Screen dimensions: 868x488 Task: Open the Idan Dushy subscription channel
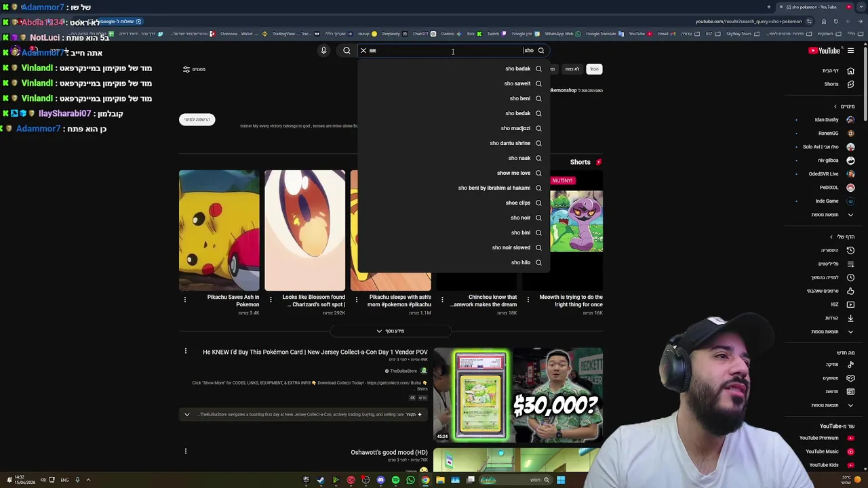[x=834, y=120]
